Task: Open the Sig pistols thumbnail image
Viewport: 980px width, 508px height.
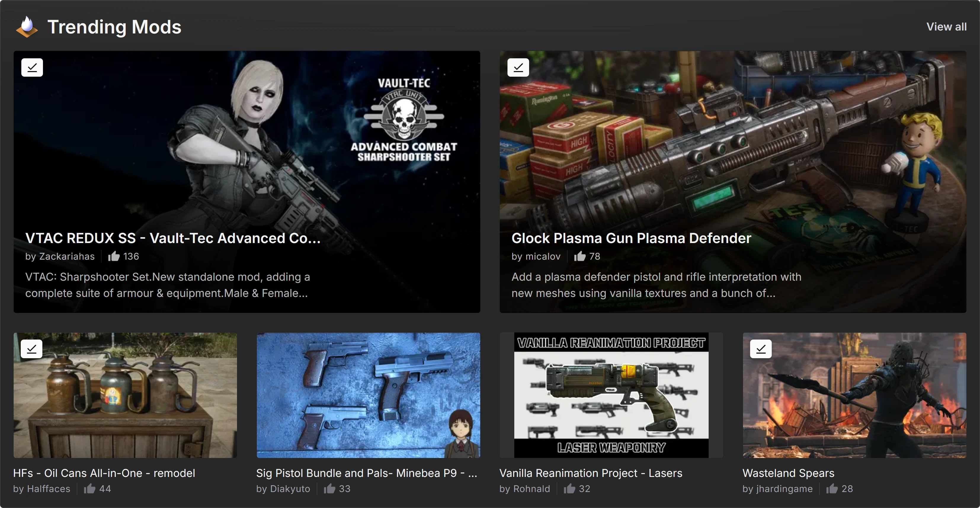Action: click(368, 395)
